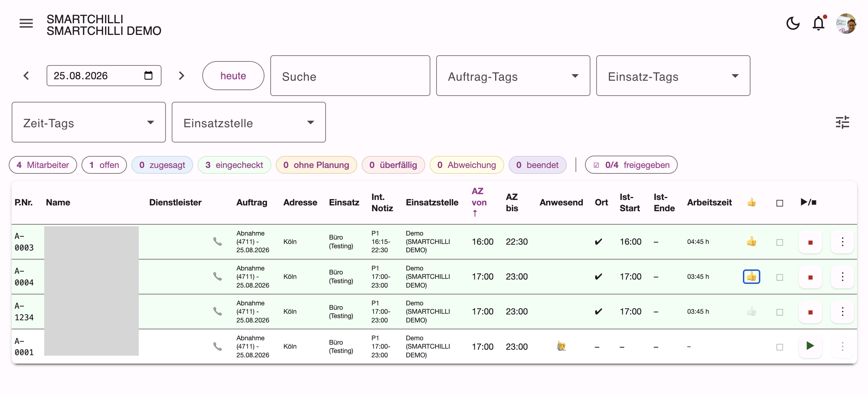The width and height of the screenshot is (868, 397).
Task: Click the 0/4 freigegeben chip
Action: point(631,165)
